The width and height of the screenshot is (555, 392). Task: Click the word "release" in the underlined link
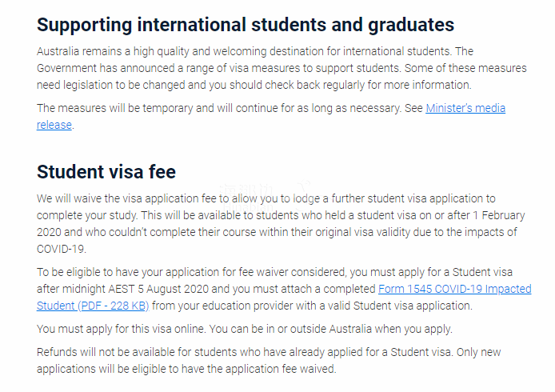point(54,125)
